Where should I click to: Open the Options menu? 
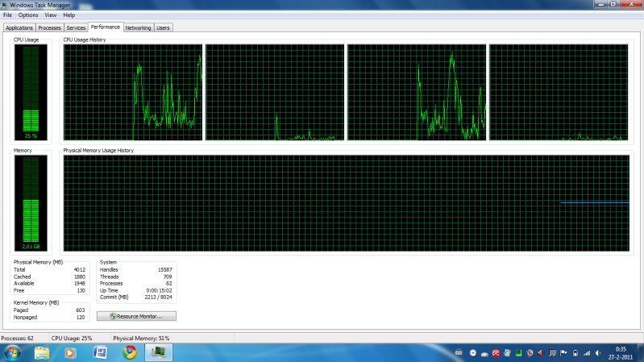click(28, 15)
